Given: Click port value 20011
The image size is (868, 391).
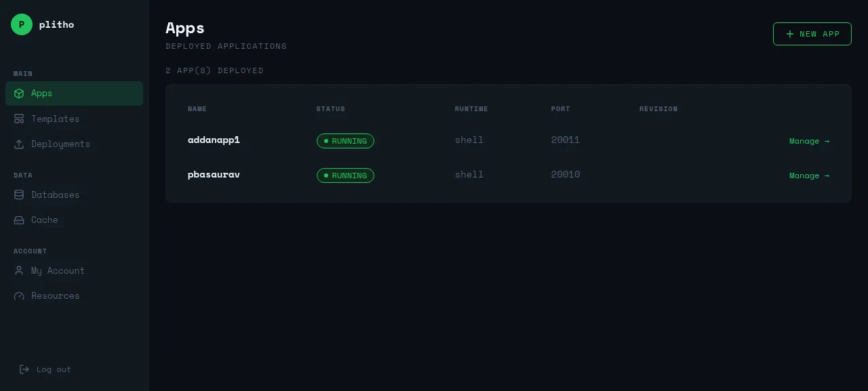Looking at the screenshot, I should tap(566, 140).
